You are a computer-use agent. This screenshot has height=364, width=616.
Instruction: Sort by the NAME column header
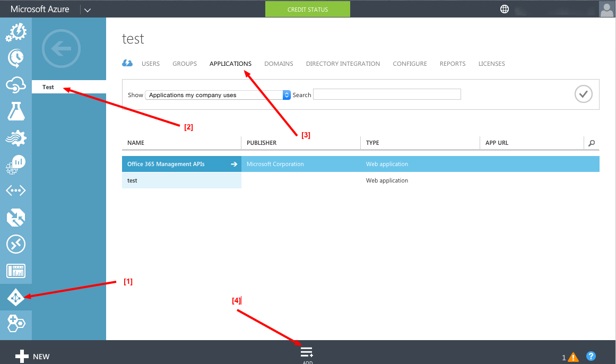(x=135, y=143)
